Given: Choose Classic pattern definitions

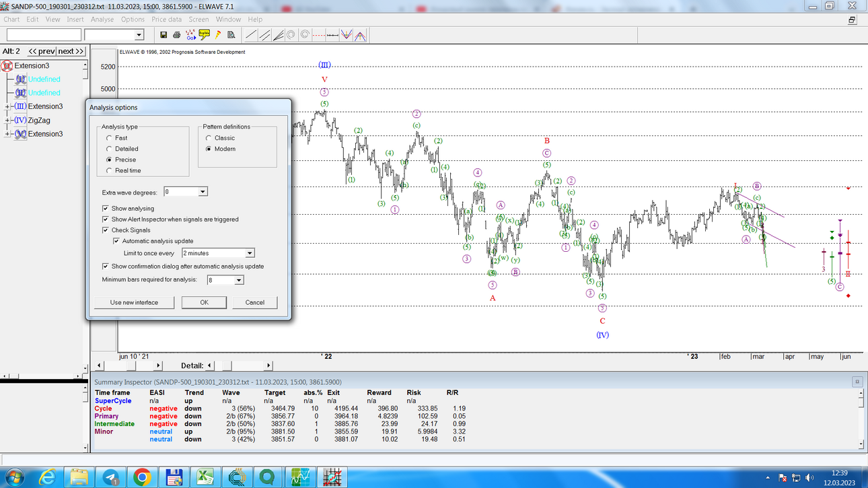Looking at the screenshot, I should (x=221, y=138).
